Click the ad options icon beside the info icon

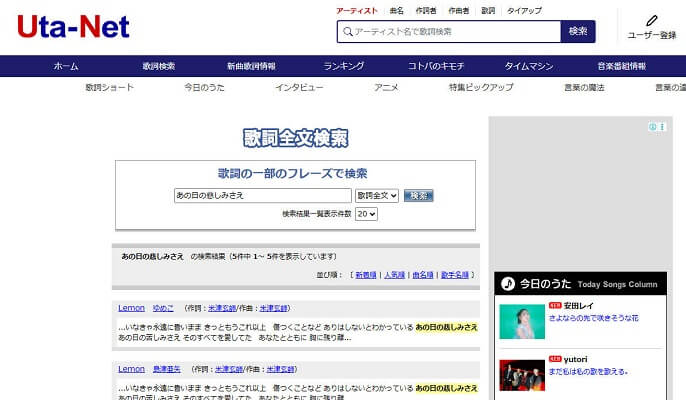[662, 127]
